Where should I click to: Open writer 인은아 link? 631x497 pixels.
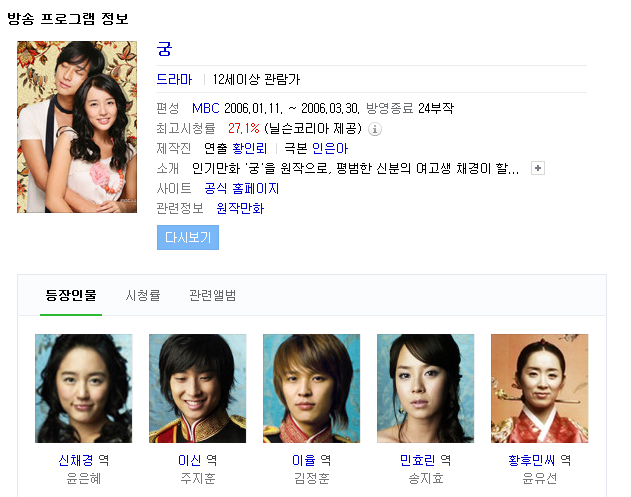(x=330, y=148)
